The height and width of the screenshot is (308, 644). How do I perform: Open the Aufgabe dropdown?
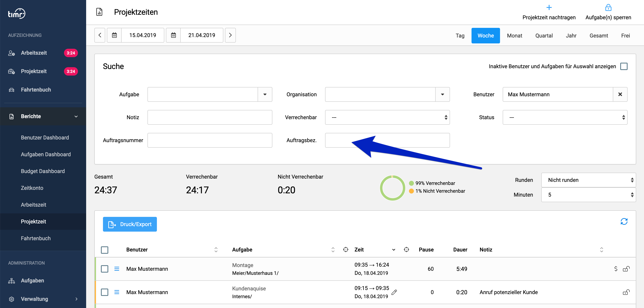pos(265,94)
